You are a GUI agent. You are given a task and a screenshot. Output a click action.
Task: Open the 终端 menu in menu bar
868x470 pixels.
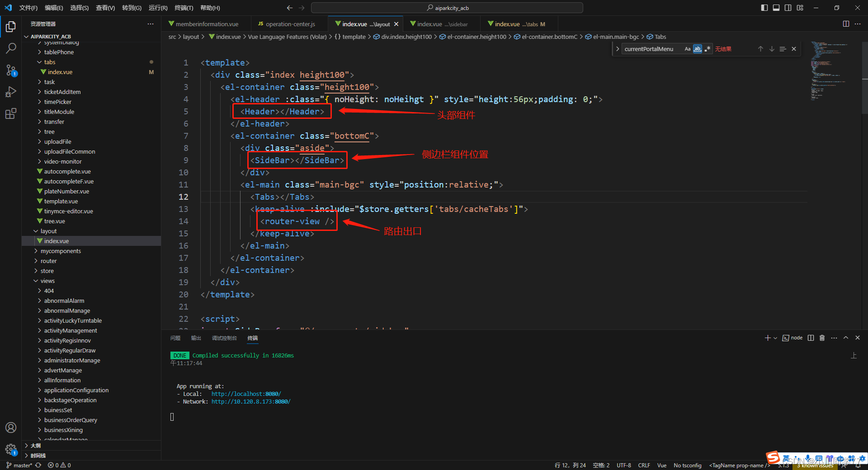(x=183, y=7)
